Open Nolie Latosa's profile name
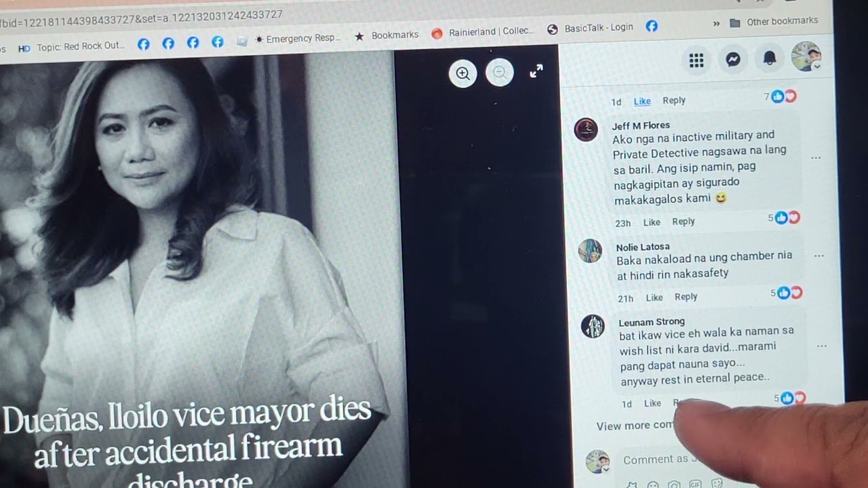Viewport: 868px width, 488px height. (643, 247)
